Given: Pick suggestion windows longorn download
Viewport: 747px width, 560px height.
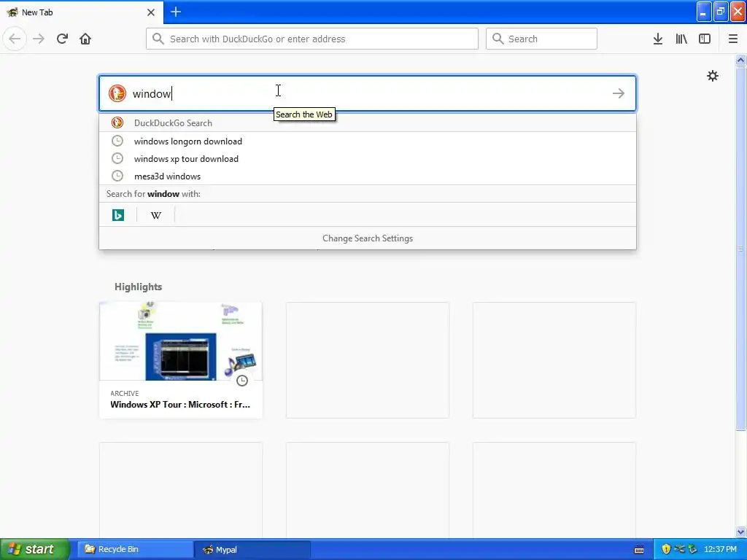Looking at the screenshot, I should 368,141.
